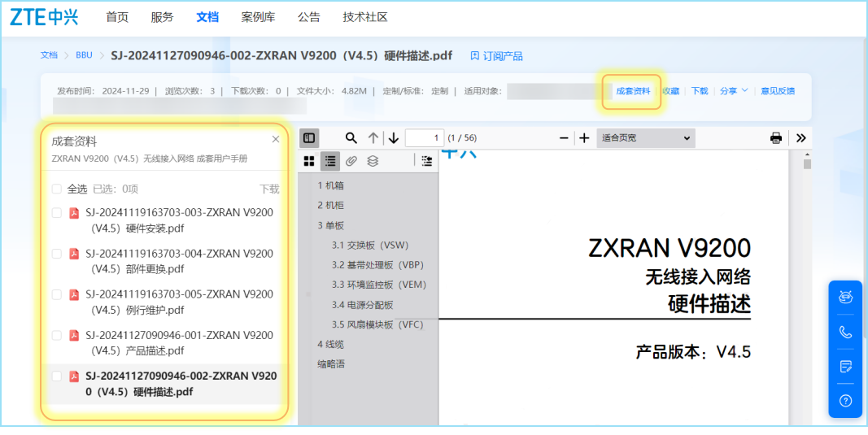
Task: Click the 订阅产品 bookmark icon
Action: click(x=474, y=55)
